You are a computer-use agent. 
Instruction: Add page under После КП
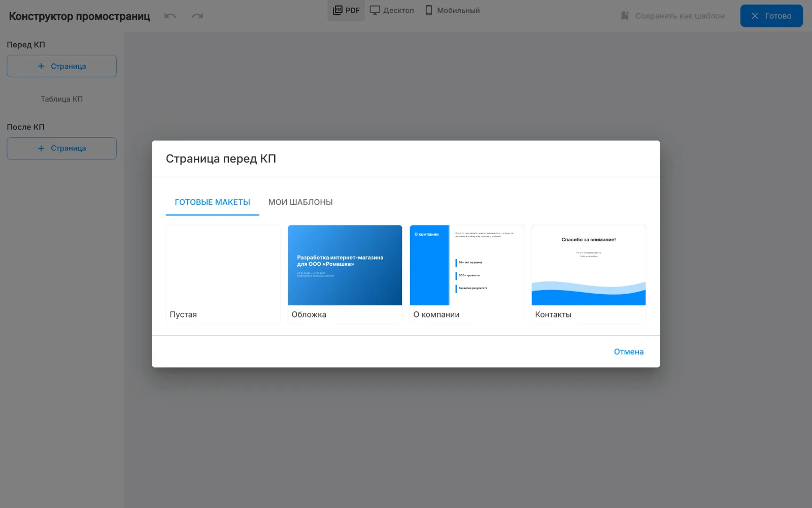point(61,148)
